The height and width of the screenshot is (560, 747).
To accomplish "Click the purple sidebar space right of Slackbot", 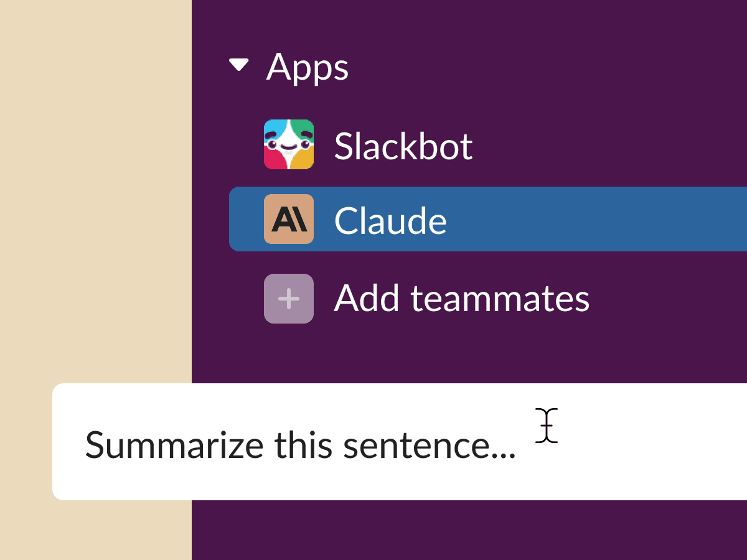I will 610,146.
